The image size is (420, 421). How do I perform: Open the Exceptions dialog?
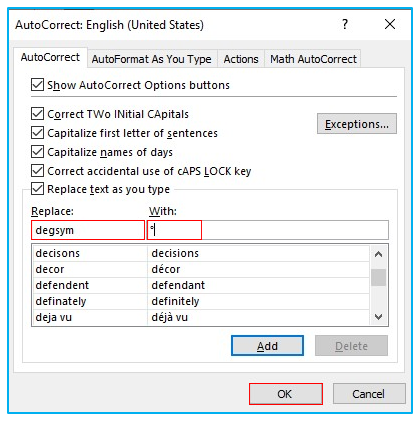click(357, 124)
